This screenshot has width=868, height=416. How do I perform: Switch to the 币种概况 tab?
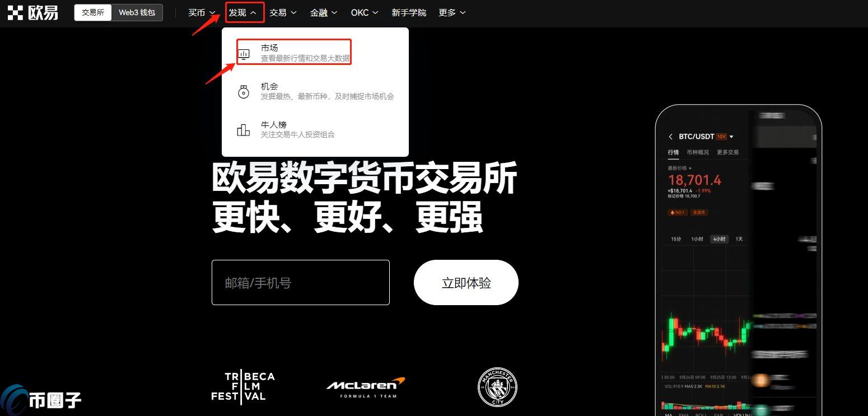(698, 152)
